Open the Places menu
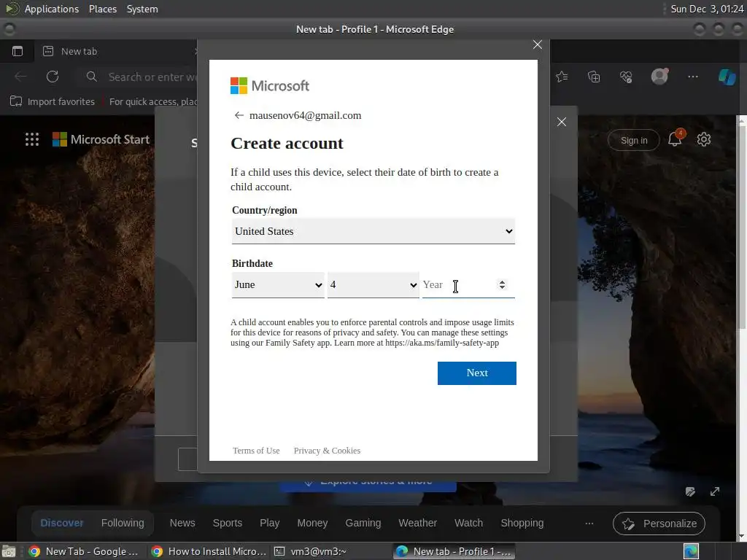The image size is (747, 560). [102, 9]
